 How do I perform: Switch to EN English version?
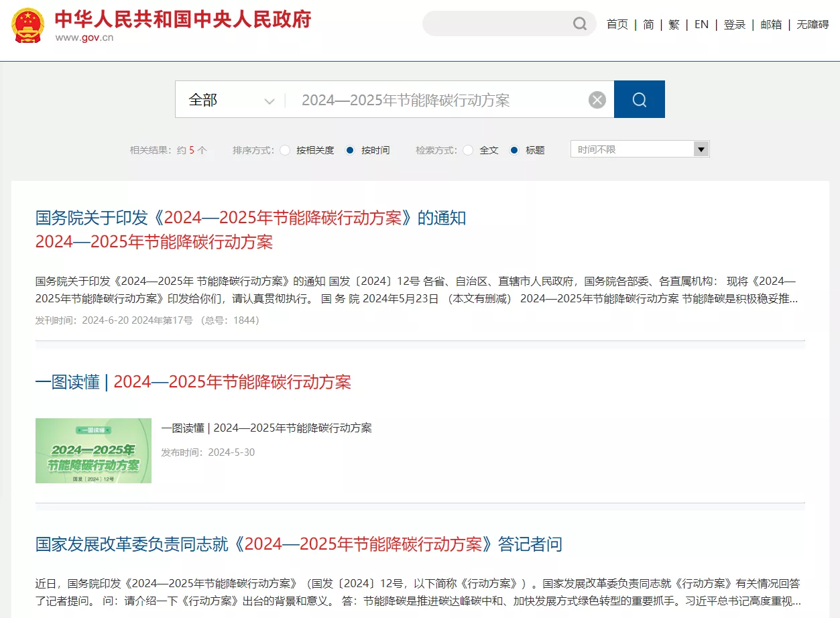point(701,24)
